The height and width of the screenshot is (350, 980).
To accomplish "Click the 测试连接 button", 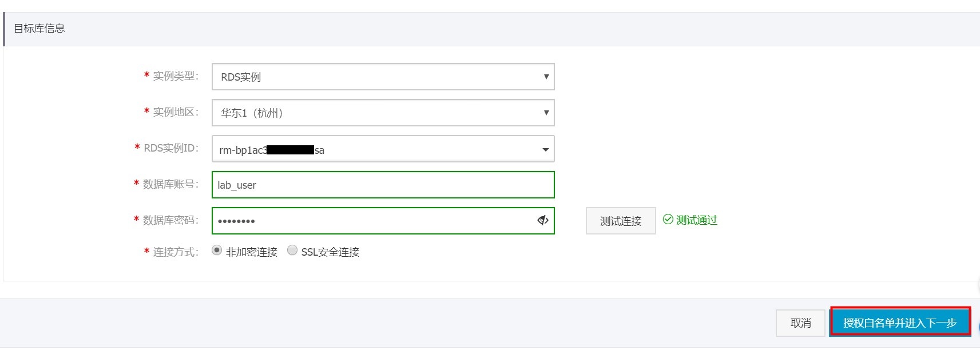I will point(620,221).
